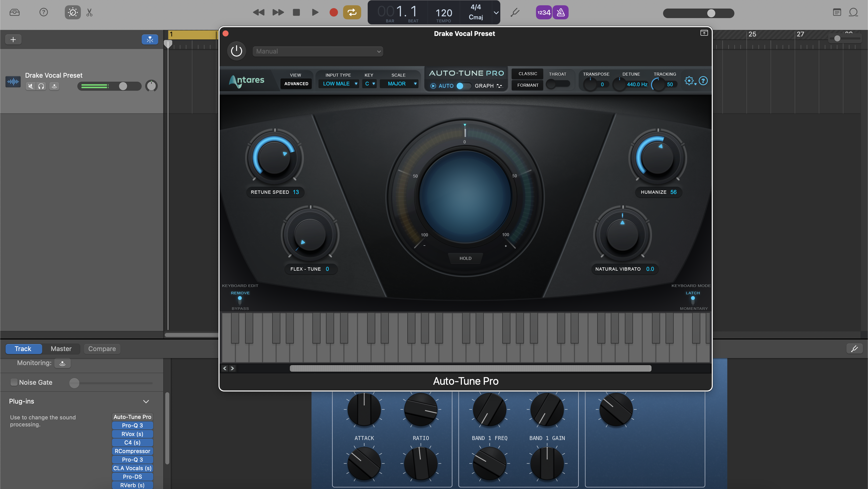Switch to the Master tab
The width and height of the screenshot is (868, 489).
tap(61, 349)
